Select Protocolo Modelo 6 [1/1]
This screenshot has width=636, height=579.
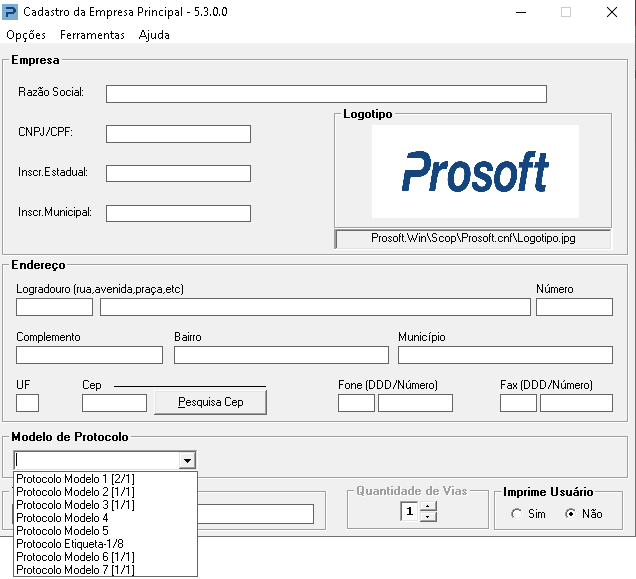point(105,557)
